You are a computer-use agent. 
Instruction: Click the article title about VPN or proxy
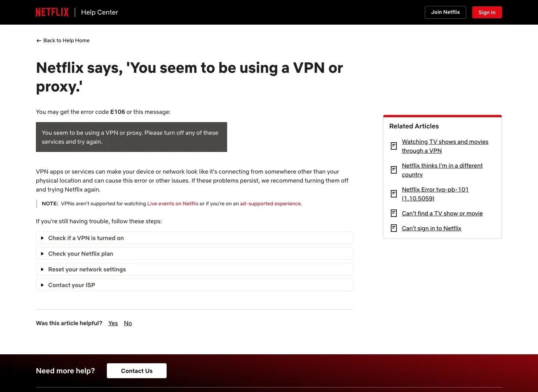189,77
